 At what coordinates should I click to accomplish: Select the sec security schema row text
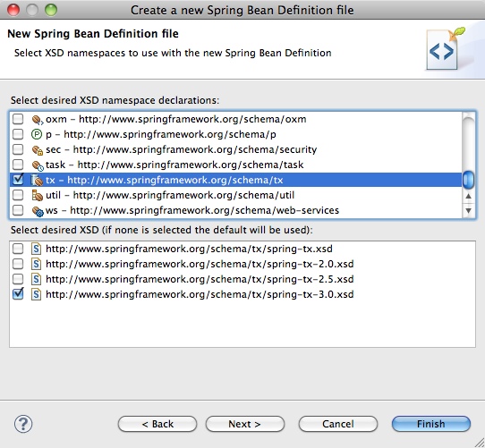click(x=182, y=149)
